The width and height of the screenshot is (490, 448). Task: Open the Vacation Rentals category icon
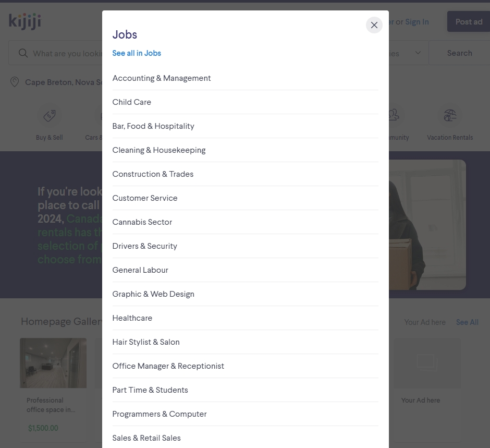(450, 116)
